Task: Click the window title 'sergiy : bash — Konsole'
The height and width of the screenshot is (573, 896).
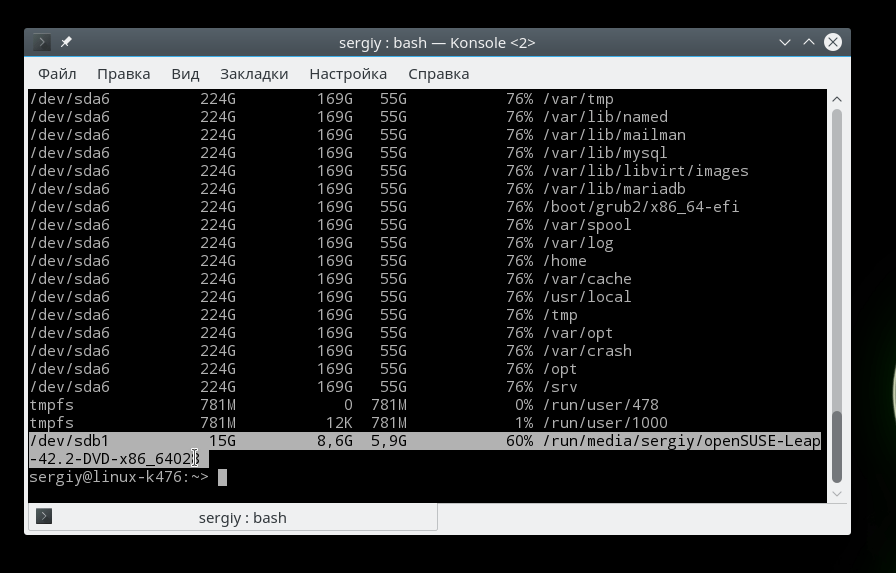Action: 437,43
